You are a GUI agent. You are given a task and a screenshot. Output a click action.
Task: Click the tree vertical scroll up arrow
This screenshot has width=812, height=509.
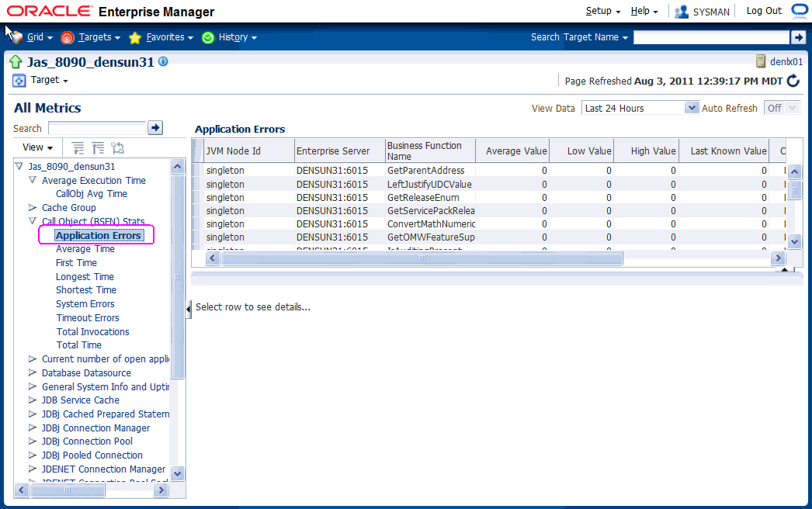pos(177,167)
